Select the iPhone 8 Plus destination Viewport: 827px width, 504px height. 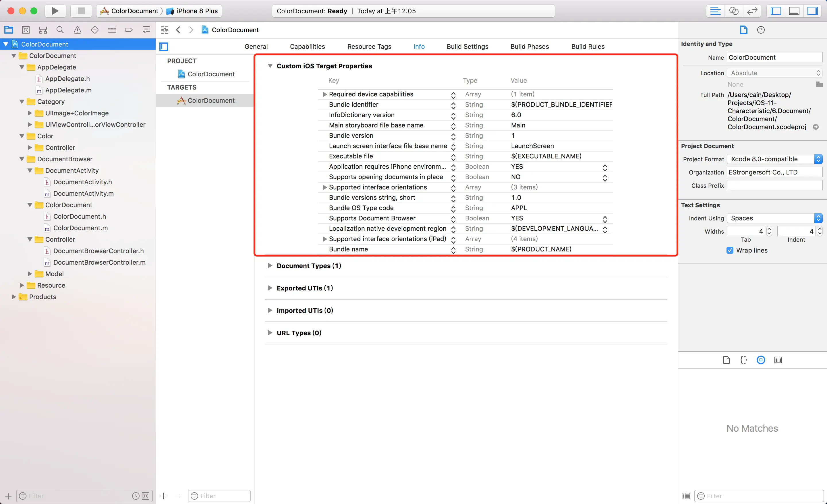197,11
